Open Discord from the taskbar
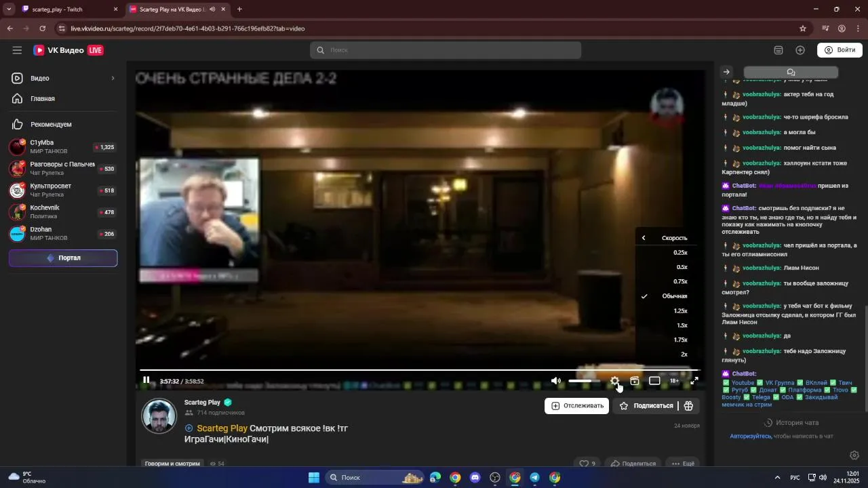 [x=475, y=478]
